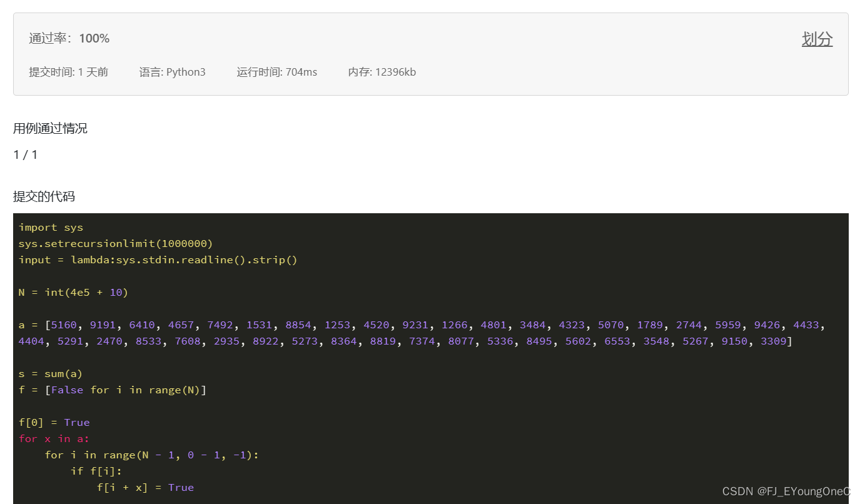Click the 用例通过情况 heading
Image resolution: width=860 pixels, height=504 pixels.
coord(50,129)
